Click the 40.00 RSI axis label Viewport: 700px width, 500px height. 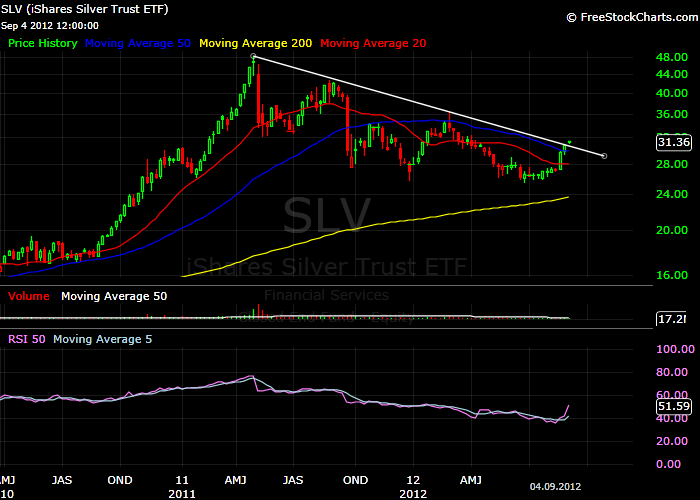tap(671, 419)
